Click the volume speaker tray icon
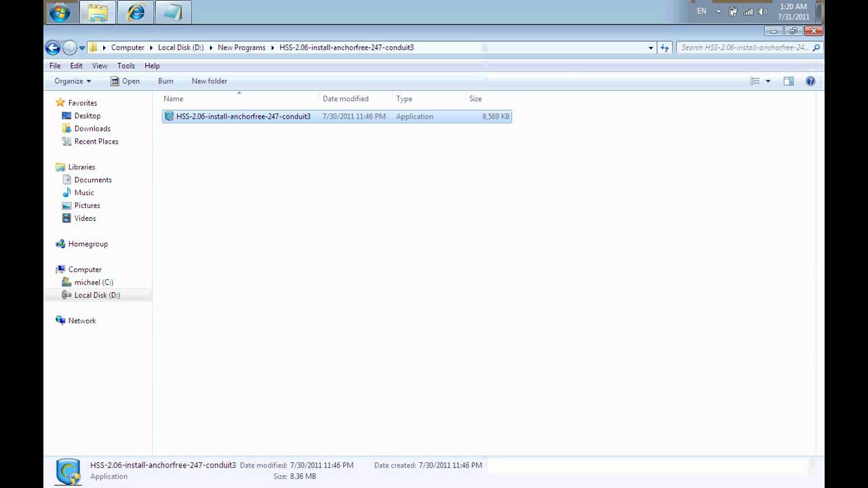The height and width of the screenshot is (488, 868). point(763,12)
